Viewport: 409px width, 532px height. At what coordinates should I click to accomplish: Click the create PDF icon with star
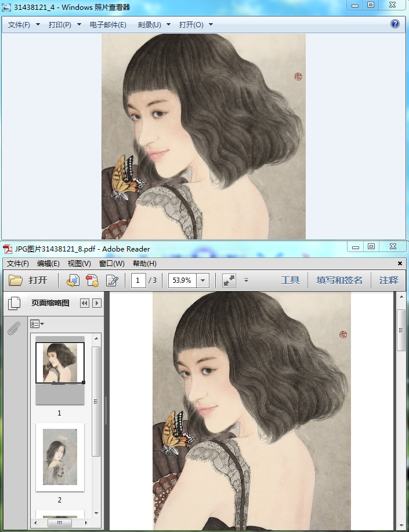point(92,280)
